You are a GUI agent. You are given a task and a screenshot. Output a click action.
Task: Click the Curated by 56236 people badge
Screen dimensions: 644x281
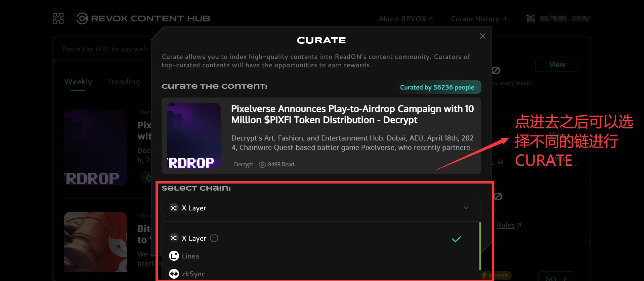click(437, 87)
